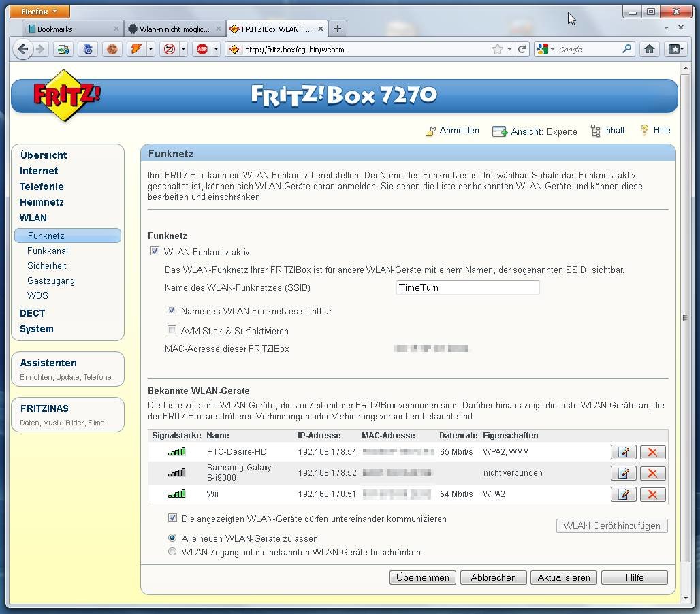Image resolution: width=700 pixels, height=614 pixels.
Task: Click the Hilfe button at the bottom
Action: [x=635, y=577]
